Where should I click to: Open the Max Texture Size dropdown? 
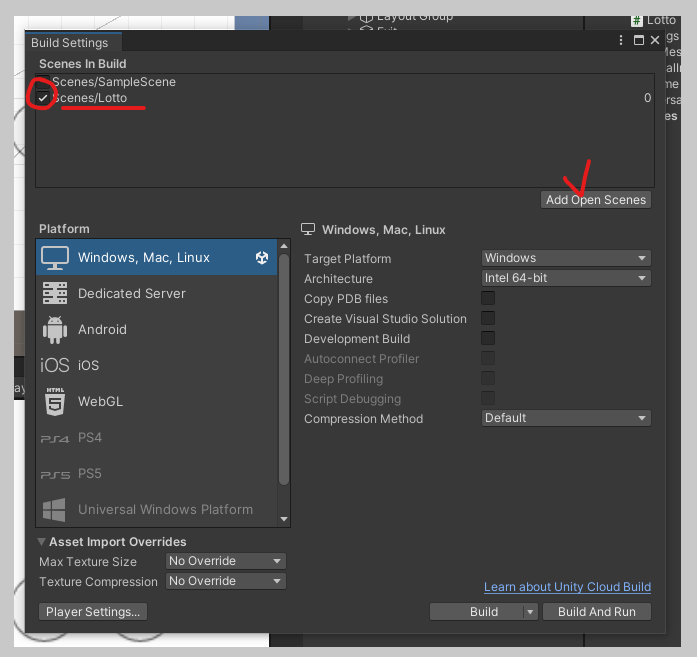[225, 561]
